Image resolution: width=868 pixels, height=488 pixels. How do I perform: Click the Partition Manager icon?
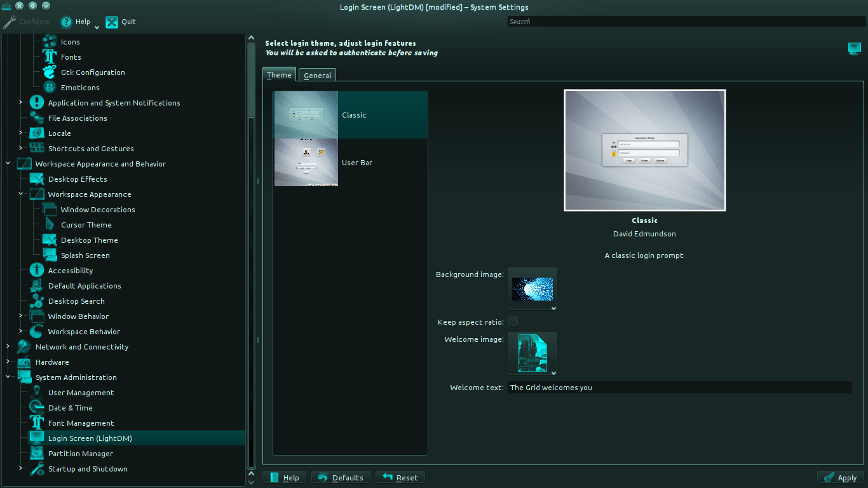point(37,454)
